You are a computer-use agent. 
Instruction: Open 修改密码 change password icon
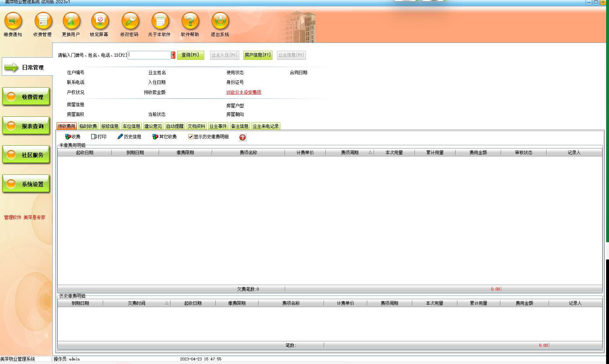130,22
